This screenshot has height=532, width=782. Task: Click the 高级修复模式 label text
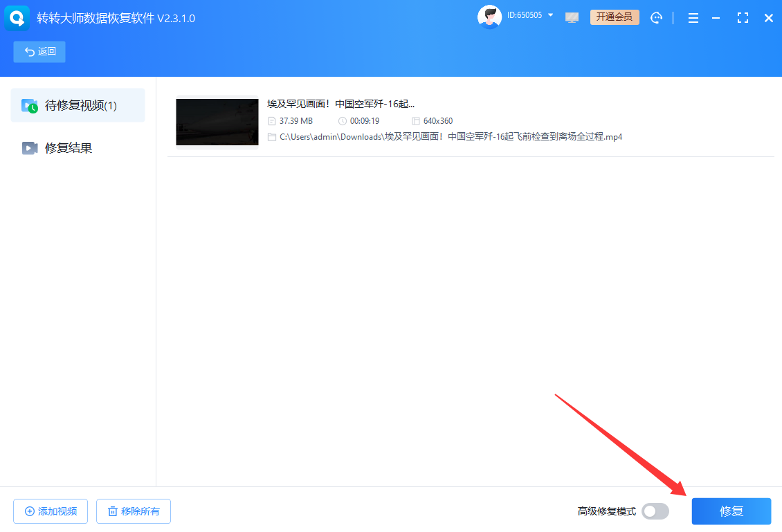606,511
